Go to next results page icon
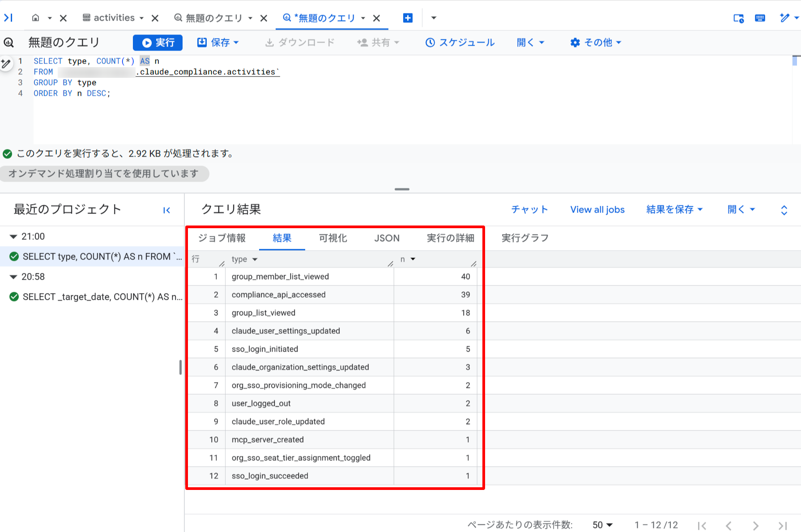801x532 pixels. click(756, 526)
